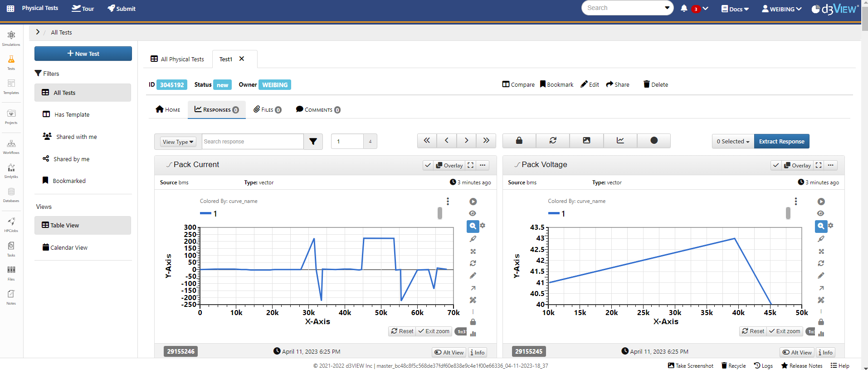The height and width of the screenshot is (370, 868).
Task: Go to Projects in sidebar
Action: point(11,116)
